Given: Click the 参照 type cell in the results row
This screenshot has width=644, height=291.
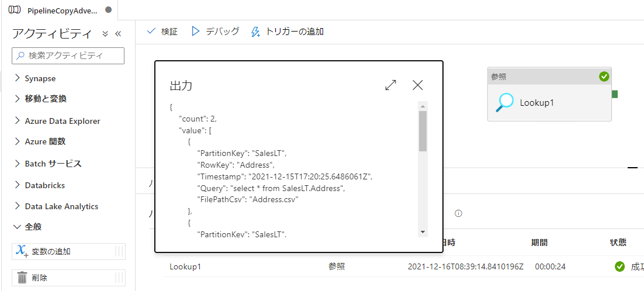Looking at the screenshot, I should click(x=337, y=266).
